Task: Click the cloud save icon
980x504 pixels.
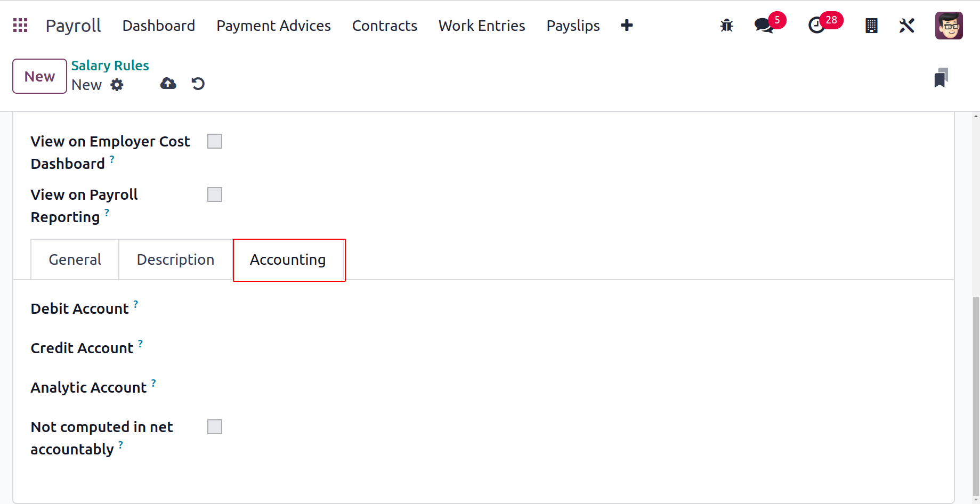Action: tap(168, 84)
